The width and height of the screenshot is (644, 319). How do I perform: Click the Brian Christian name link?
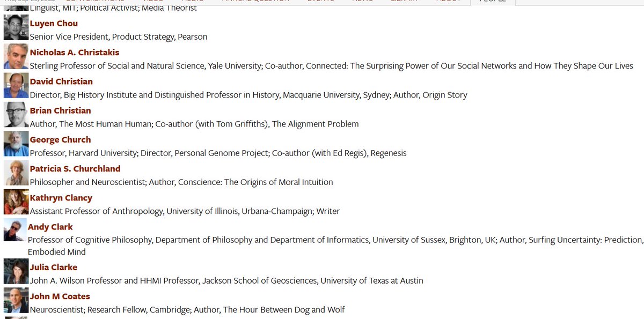coord(60,110)
